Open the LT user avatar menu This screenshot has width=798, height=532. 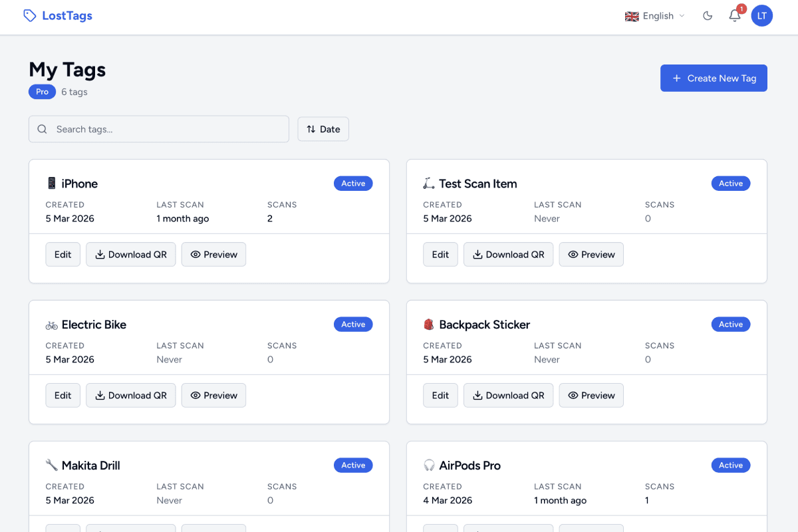click(762, 16)
